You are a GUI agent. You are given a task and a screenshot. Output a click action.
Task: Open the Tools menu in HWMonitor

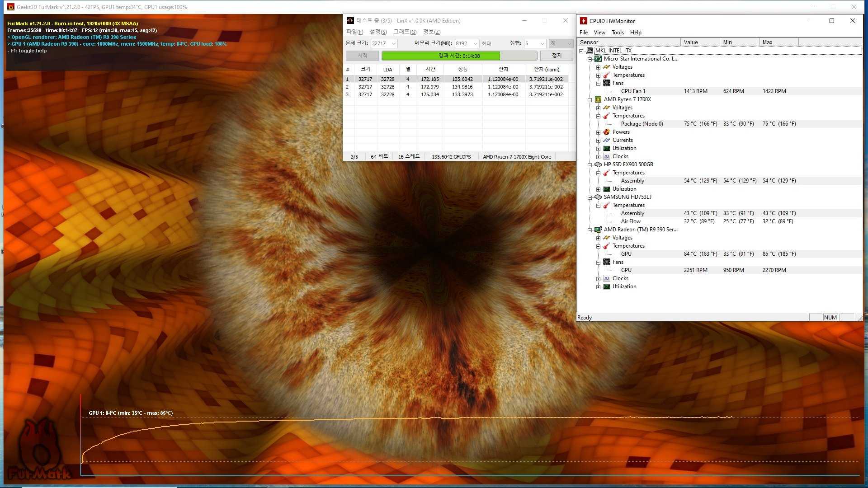click(618, 33)
